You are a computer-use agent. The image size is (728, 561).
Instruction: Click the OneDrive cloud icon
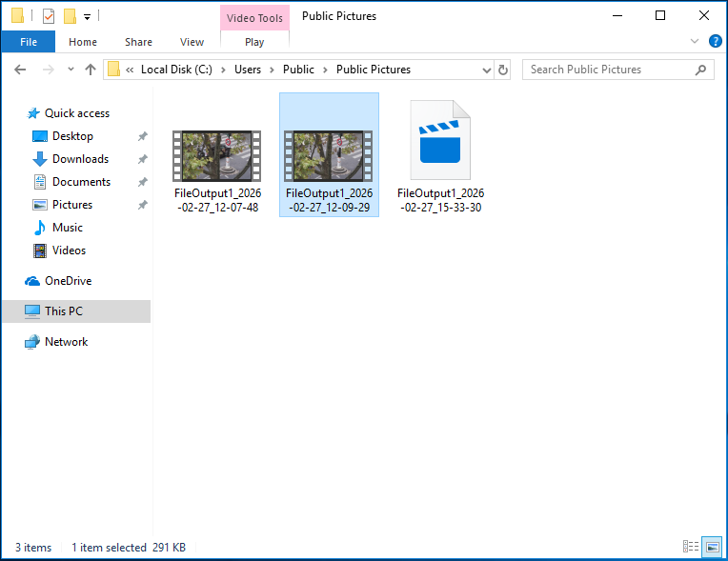tap(32, 281)
